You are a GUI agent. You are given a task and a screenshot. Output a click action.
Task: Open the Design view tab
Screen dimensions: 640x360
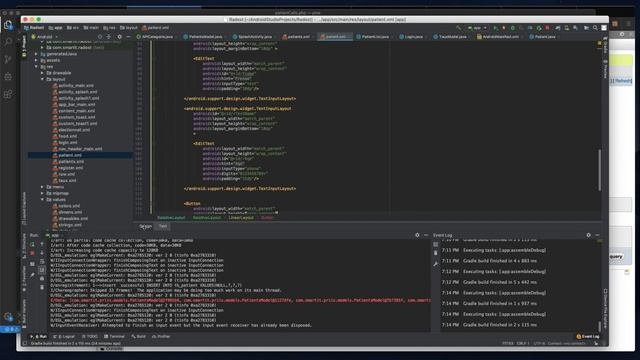point(145,226)
